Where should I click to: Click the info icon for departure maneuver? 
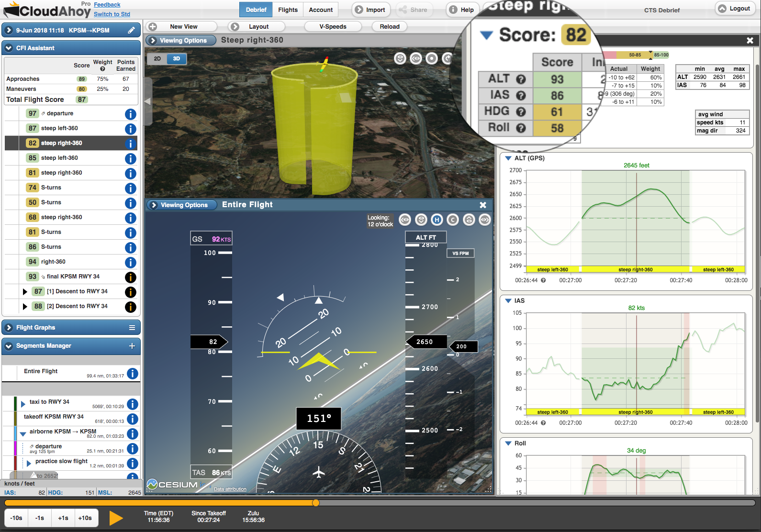point(130,114)
